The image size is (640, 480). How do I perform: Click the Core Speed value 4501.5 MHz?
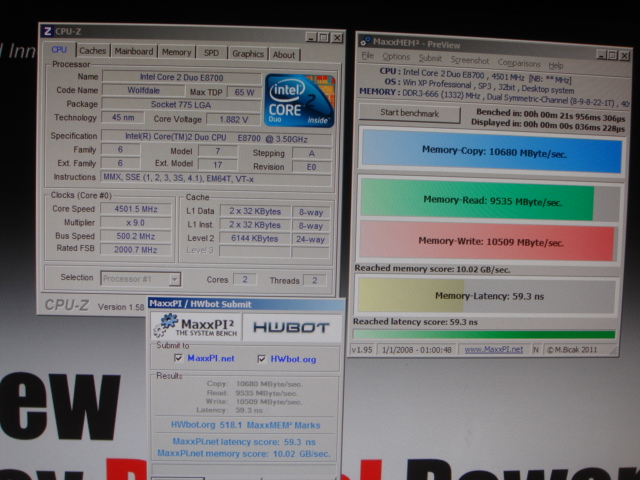pos(136,209)
